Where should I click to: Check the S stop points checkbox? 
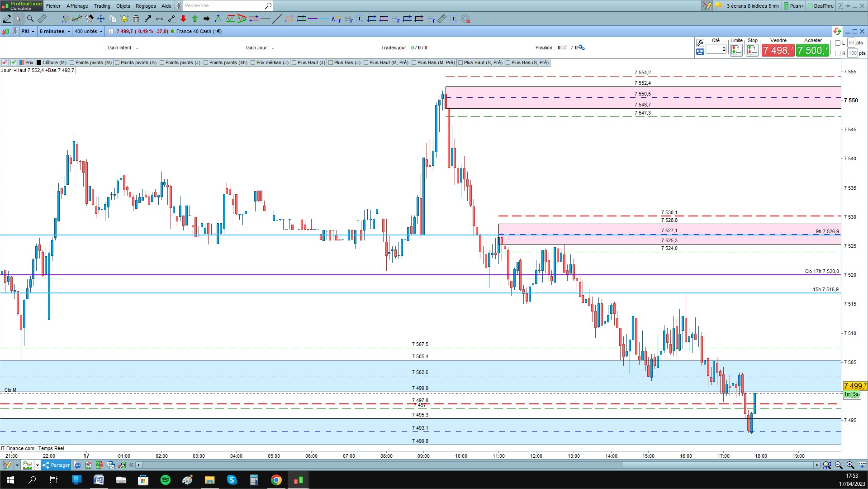[838, 53]
